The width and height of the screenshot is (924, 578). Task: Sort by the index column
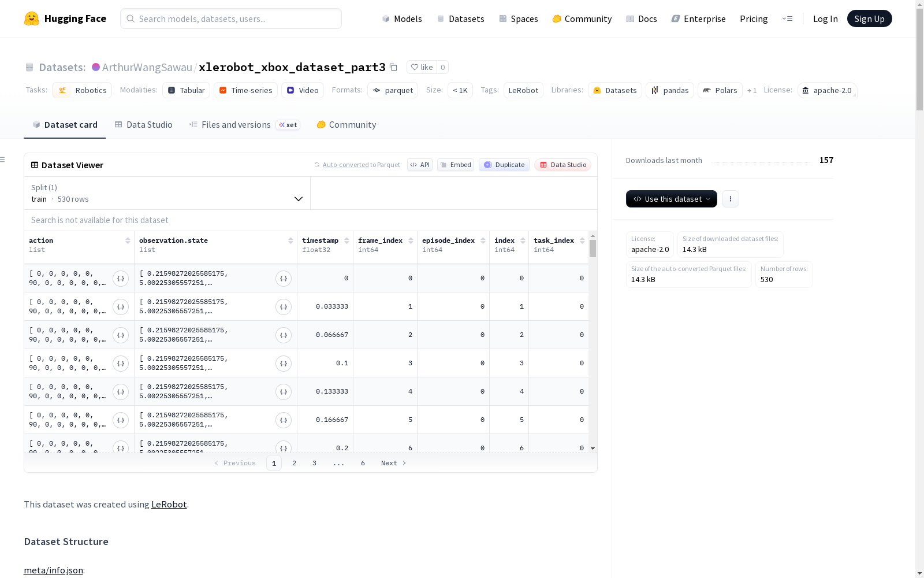tap(523, 240)
